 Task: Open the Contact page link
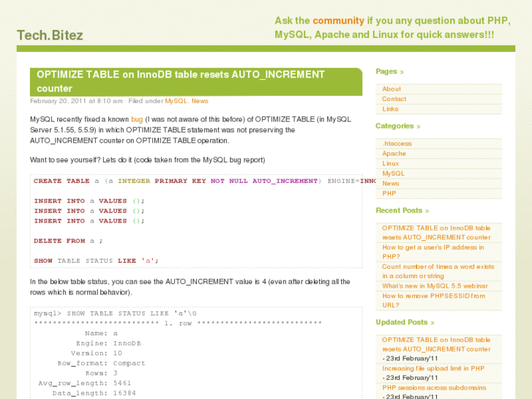click(x=394, y=99)
